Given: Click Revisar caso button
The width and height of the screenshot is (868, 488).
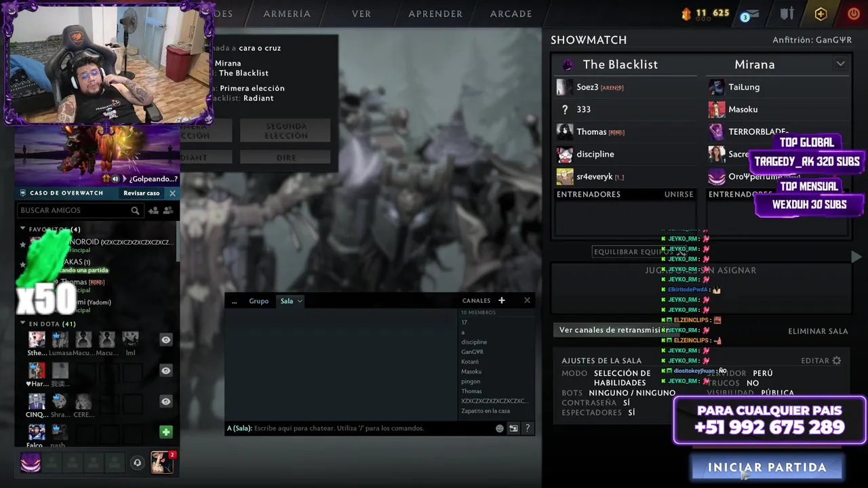Looking at the screenshot, I should tap(142, 193).
